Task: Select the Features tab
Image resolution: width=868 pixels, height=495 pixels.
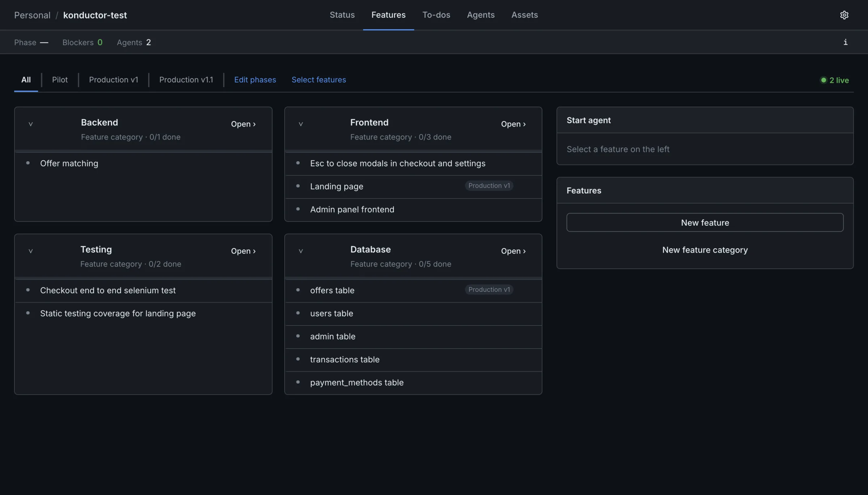Action: pos(388,15)
